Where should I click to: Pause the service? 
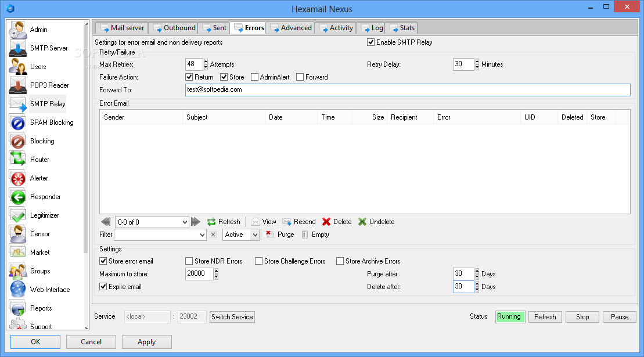point(620,317)
